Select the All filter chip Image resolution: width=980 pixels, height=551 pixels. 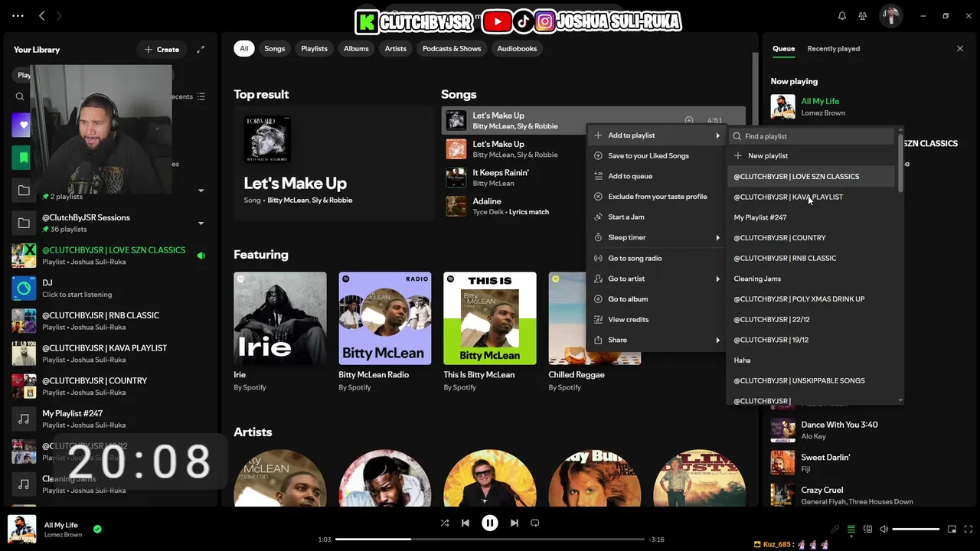click(x=243, y=48)
